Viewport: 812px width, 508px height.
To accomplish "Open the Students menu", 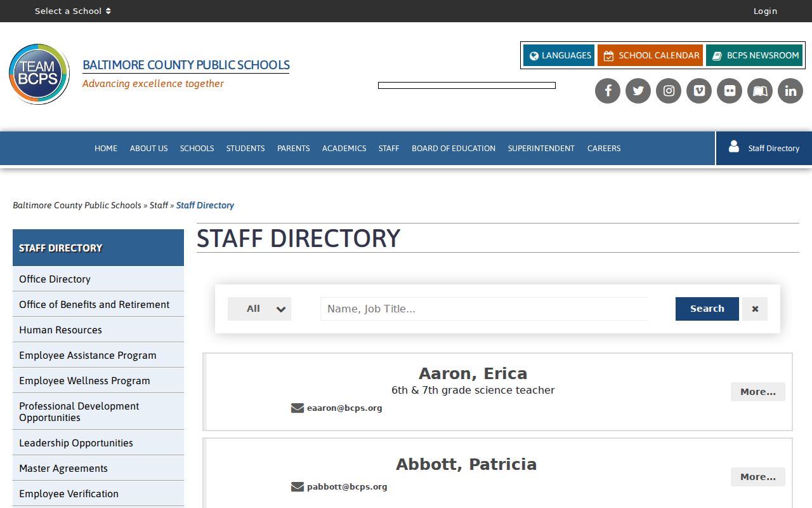I will pos(246,148).
